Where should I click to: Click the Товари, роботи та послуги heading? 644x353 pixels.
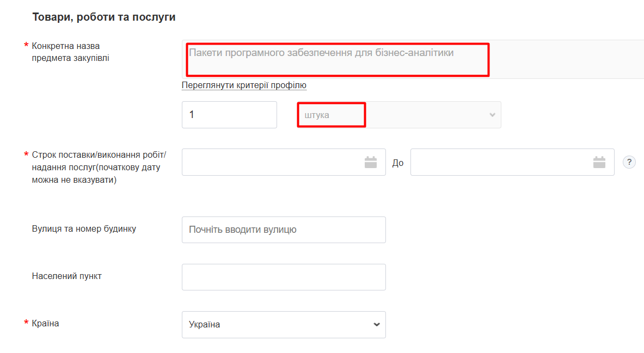tap(104, 17)
